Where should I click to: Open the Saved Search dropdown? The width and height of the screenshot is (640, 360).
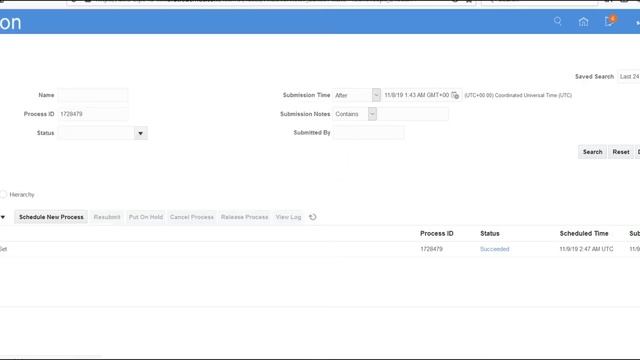[x=629, y=76]
